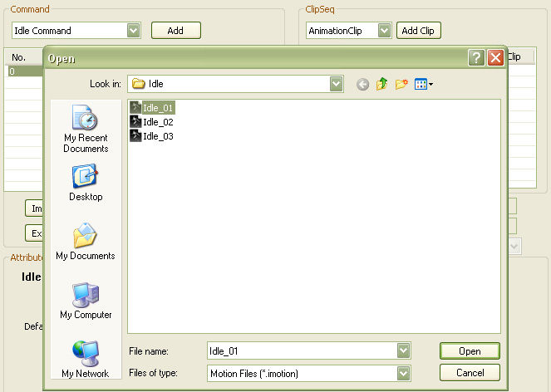Image resolution: width=551 pixels, height=392 pixels.
Task: Expand the Idle Command dropdown
Action: tap(133, 31)
